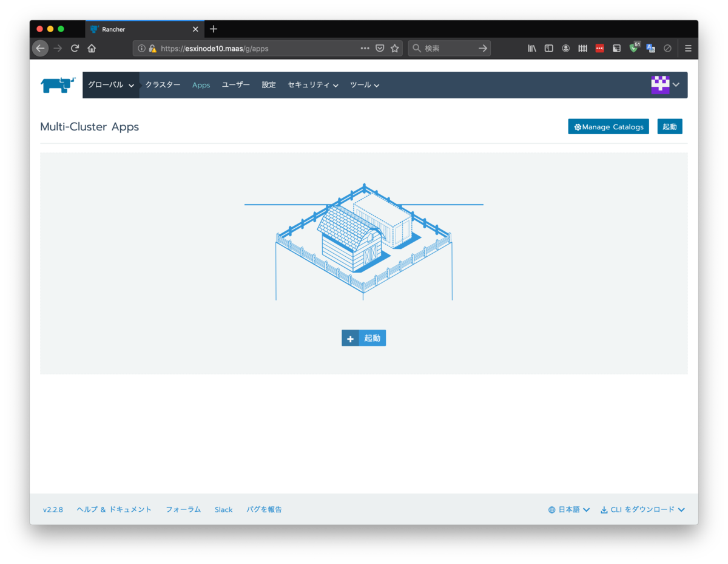Open the translate extension icon

click(x=650, y=48)
